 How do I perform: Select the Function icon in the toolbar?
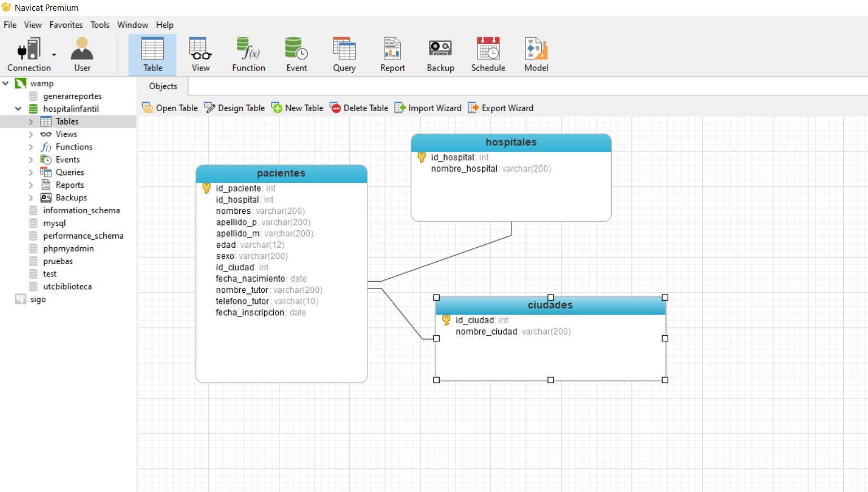(x=248, y=54)
